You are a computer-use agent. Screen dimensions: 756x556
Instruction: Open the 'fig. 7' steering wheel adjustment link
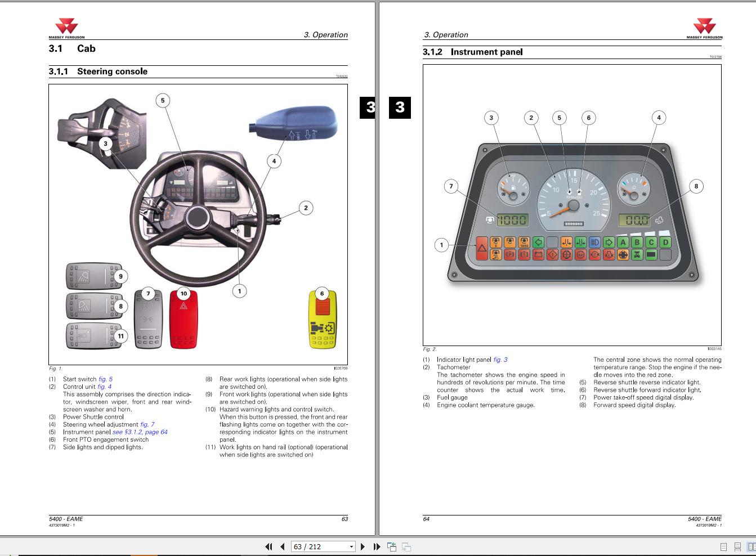click(x=147, y=425)
